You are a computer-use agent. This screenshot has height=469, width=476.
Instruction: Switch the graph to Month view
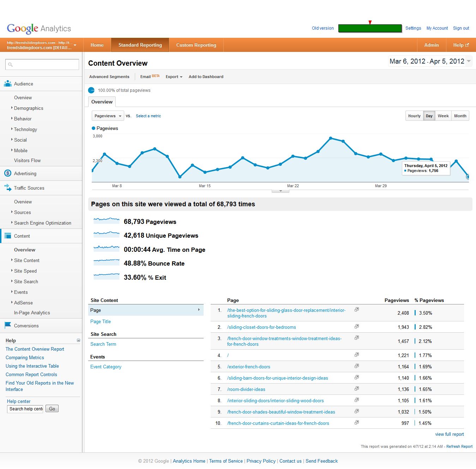(x=460, y=116)
